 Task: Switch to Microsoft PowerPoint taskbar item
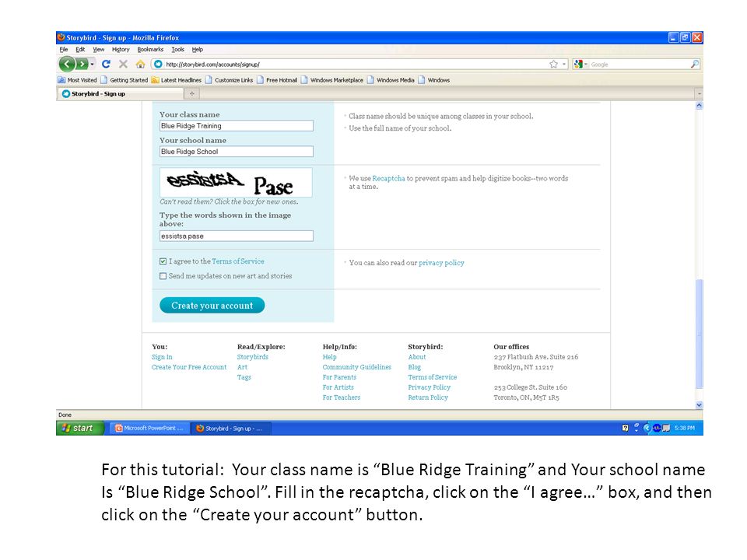[149, 428]
